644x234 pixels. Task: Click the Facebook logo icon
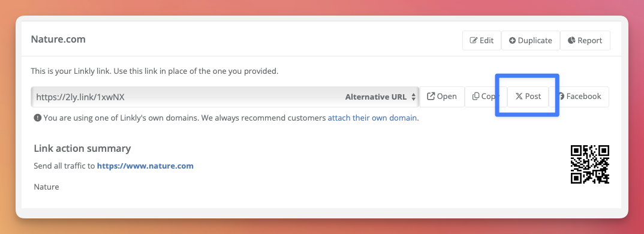click(561, 97)
